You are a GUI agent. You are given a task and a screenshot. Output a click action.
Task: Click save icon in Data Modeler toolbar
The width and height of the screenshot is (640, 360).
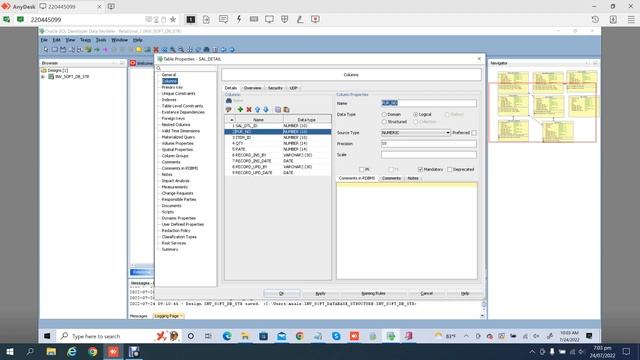(x=63, y=49)
